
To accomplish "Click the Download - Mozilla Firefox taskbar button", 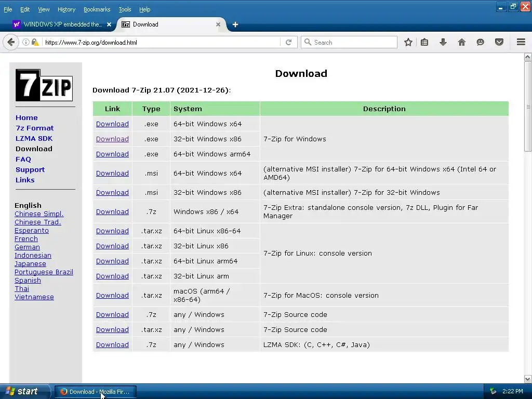I will 96,392.
